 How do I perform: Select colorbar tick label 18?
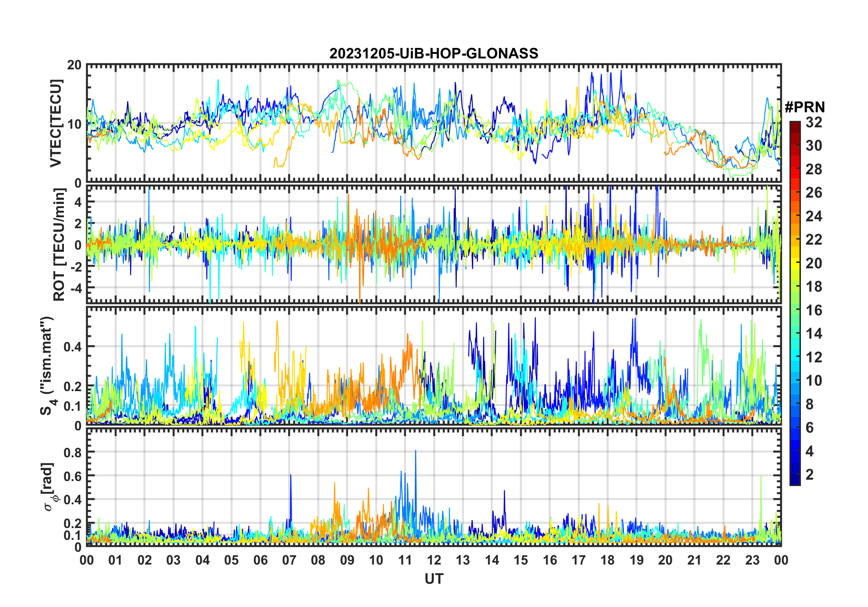814,287
